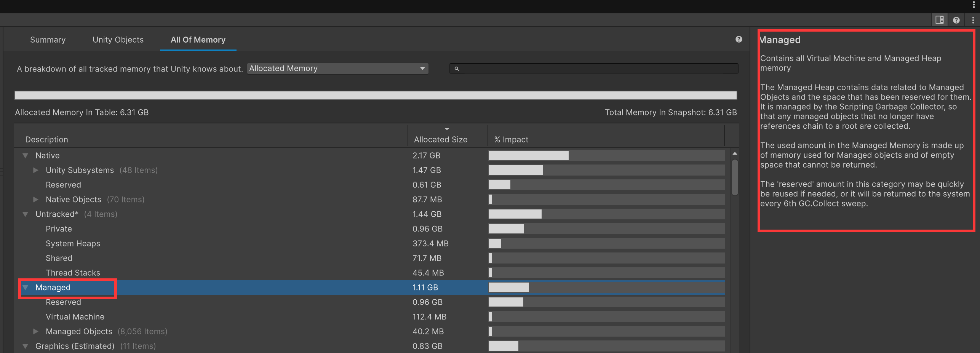Collapse the Native tree group
Viewport: 980px width, 353px height.
click(x=26, y=156)
